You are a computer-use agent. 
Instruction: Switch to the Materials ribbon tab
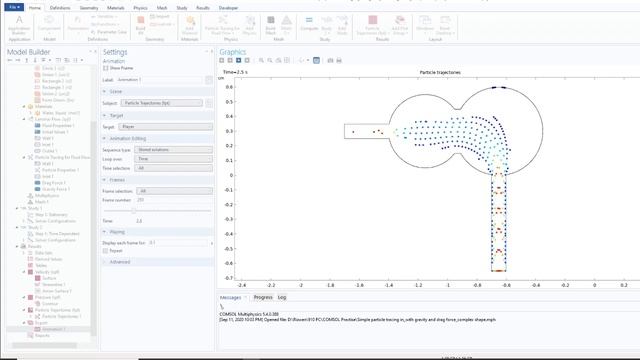click(x=116, y=8)
